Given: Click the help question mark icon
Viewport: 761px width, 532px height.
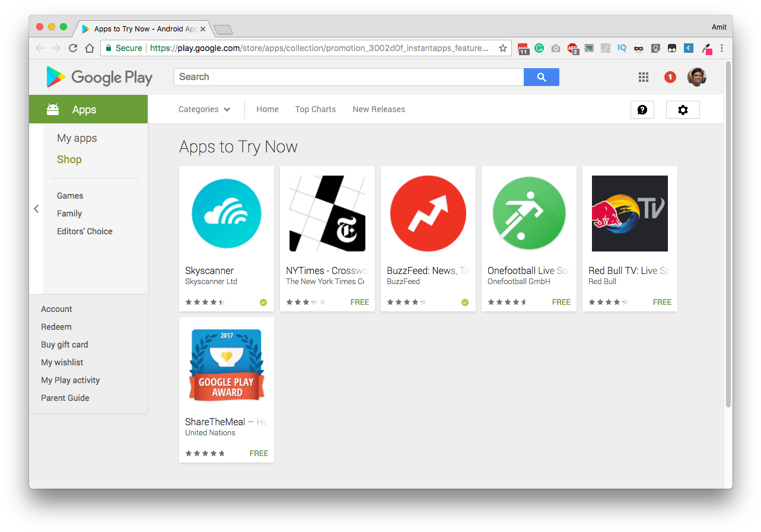Looking at the screenshot, I should click(642, 109).
